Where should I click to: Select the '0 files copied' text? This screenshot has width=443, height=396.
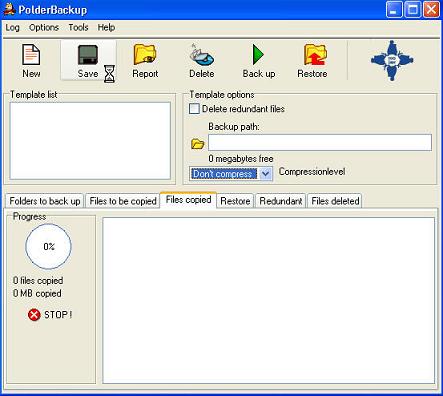point(38,281)
